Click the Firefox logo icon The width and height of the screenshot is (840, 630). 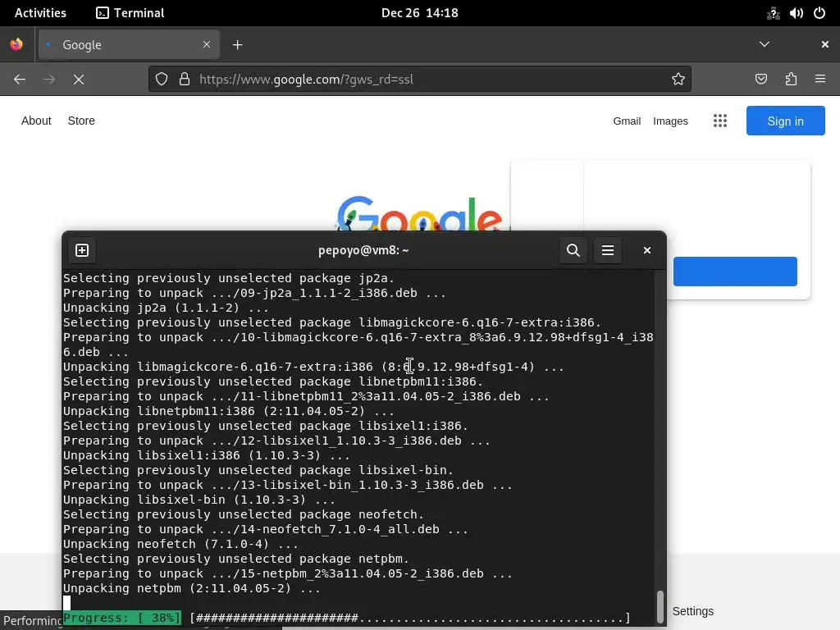[x=16, y=44]
